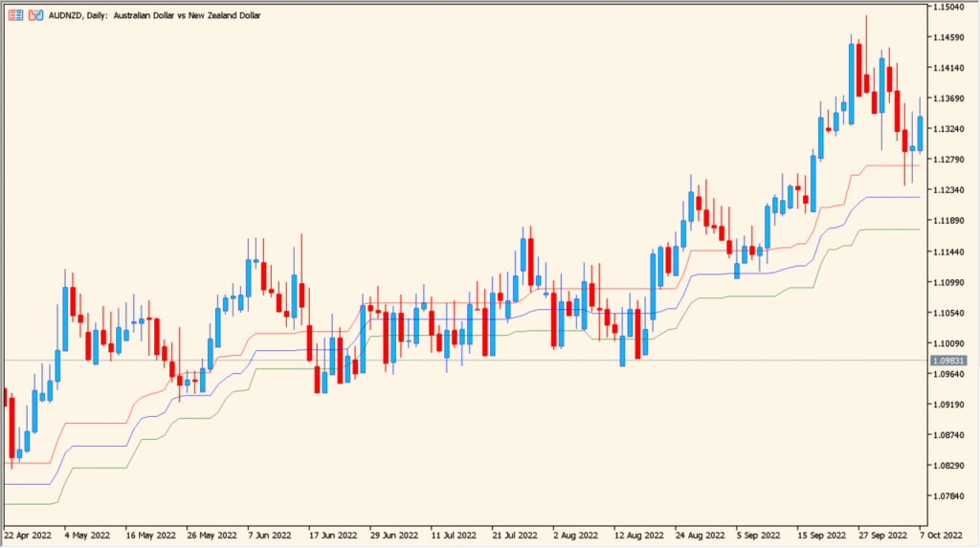Click the 1.15040 price scale label
Viewport: 980px width, 548px height.
pos(948,7)
